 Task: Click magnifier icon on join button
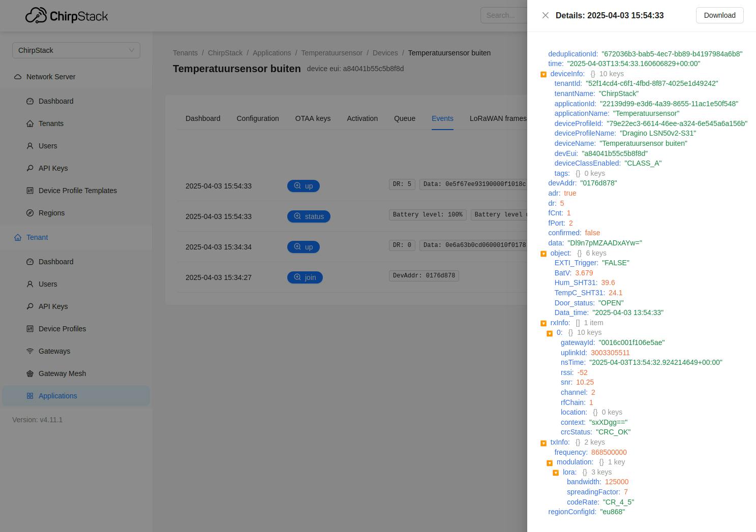[x=297, y=277]
